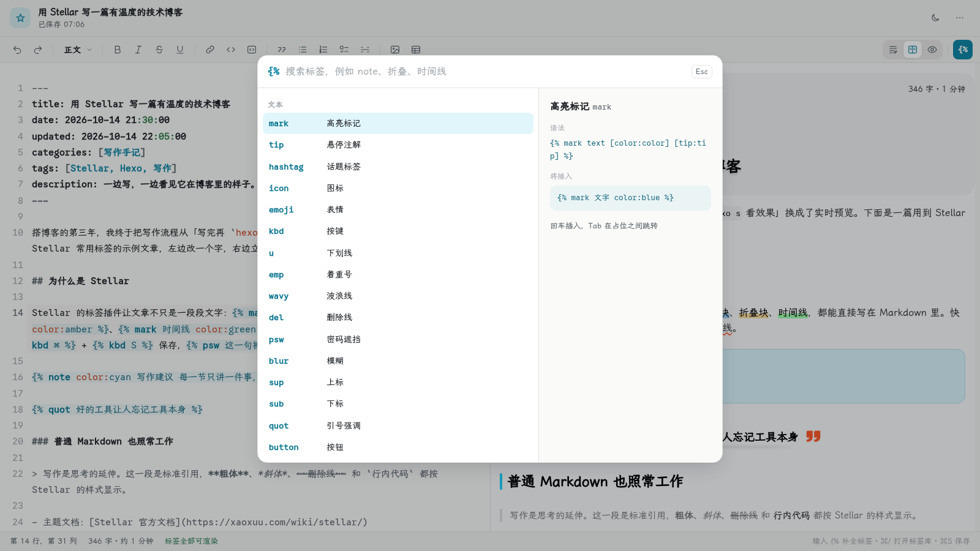Insert a bulleted list
The image size is (980, 551).
(303, 50)
